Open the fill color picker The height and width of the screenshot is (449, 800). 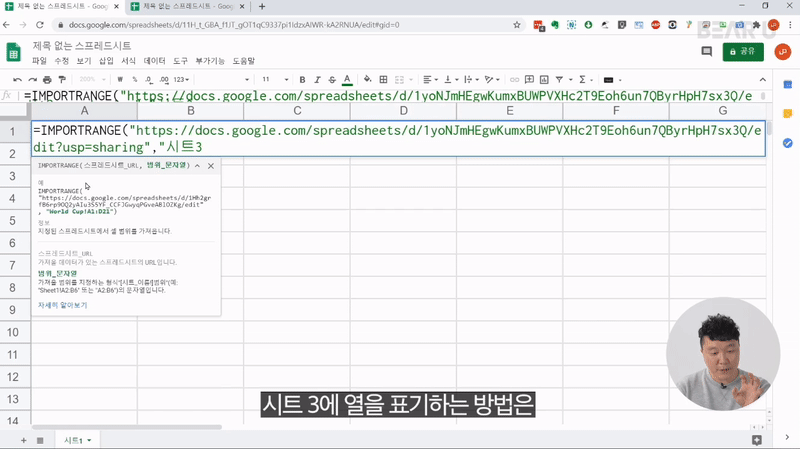(367, 80)
